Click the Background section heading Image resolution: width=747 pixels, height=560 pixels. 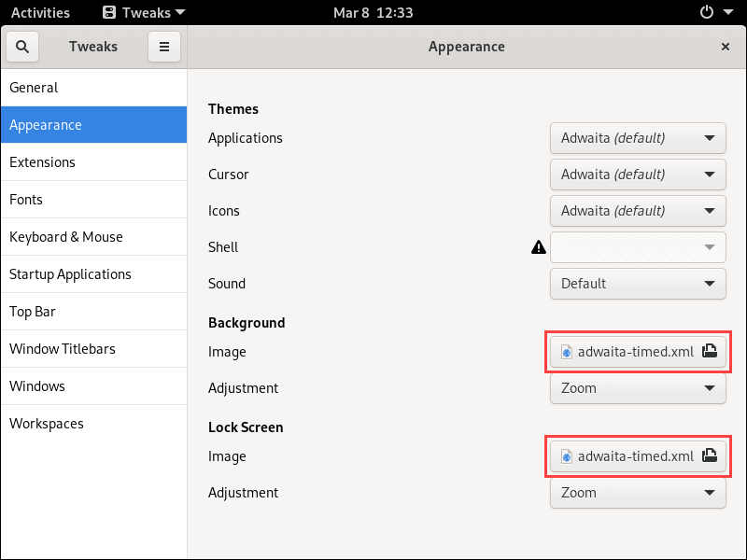pos(247,323)
